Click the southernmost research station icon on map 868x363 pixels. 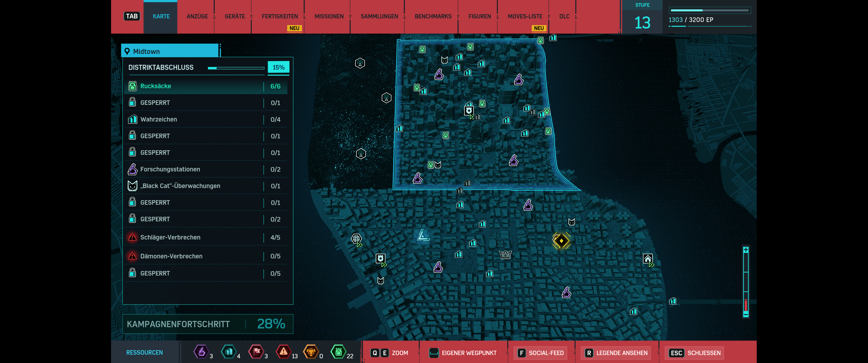(566, 292)
